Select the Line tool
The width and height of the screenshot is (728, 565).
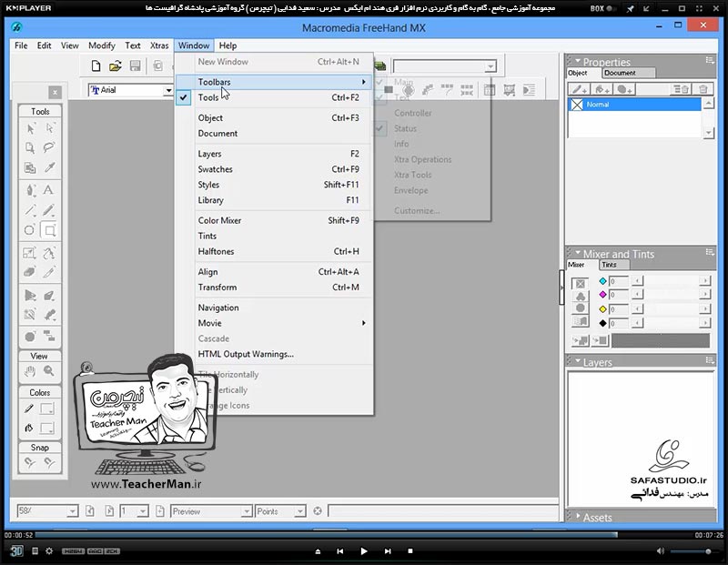tap(31, 210)
